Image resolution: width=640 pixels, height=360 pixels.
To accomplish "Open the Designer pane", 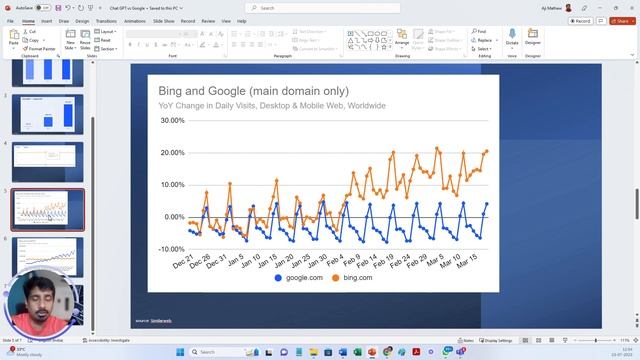I will (533, 37).
